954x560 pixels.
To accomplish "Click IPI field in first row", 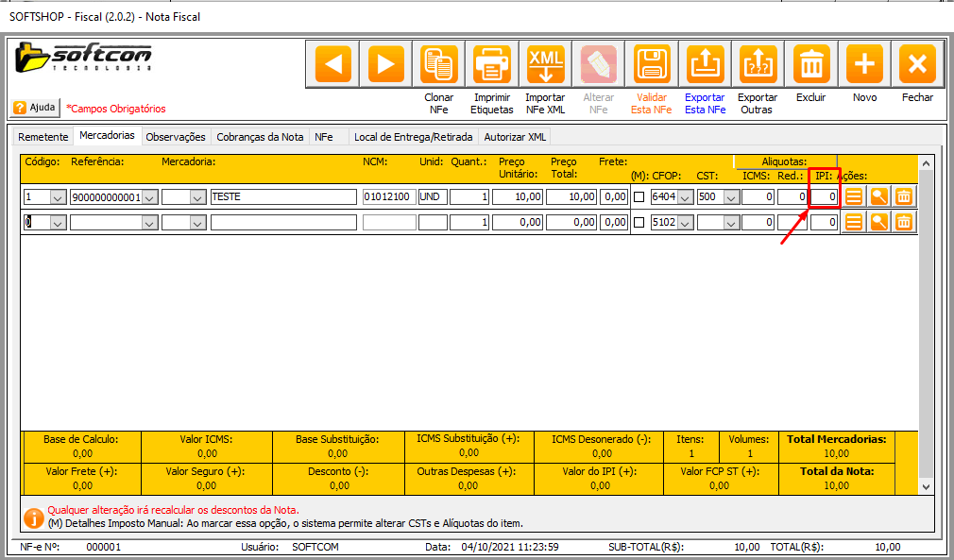I will 824,196.
